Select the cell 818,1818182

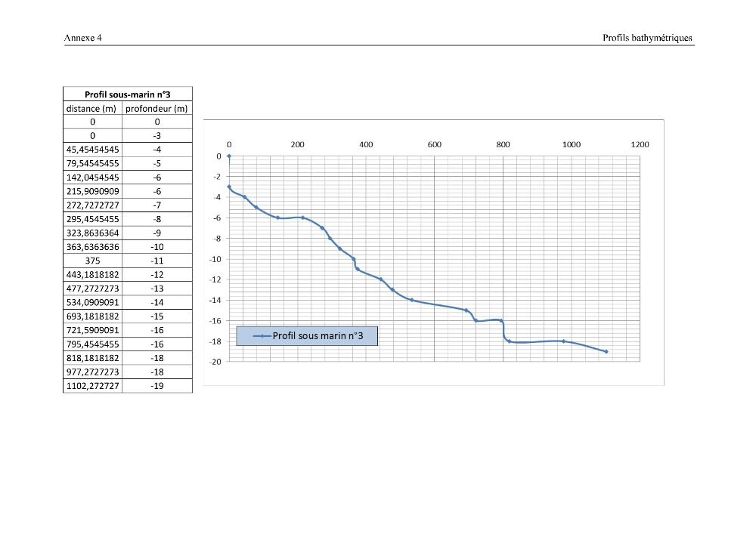tap(92, 358)
